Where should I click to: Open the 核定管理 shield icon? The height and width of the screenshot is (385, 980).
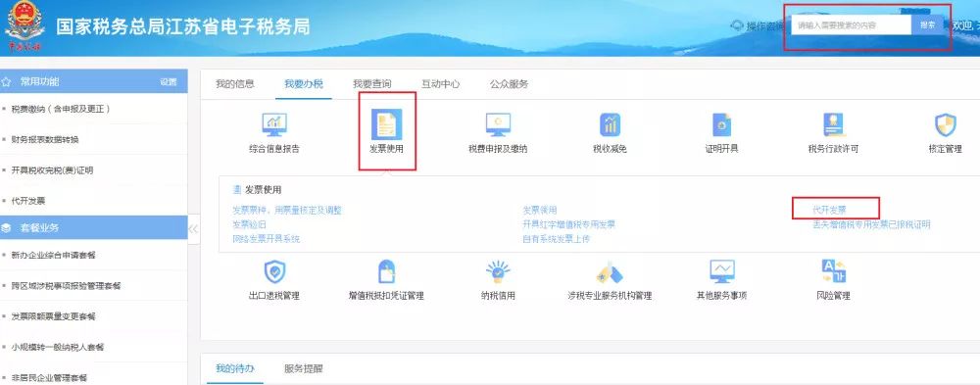click(945, 124)
